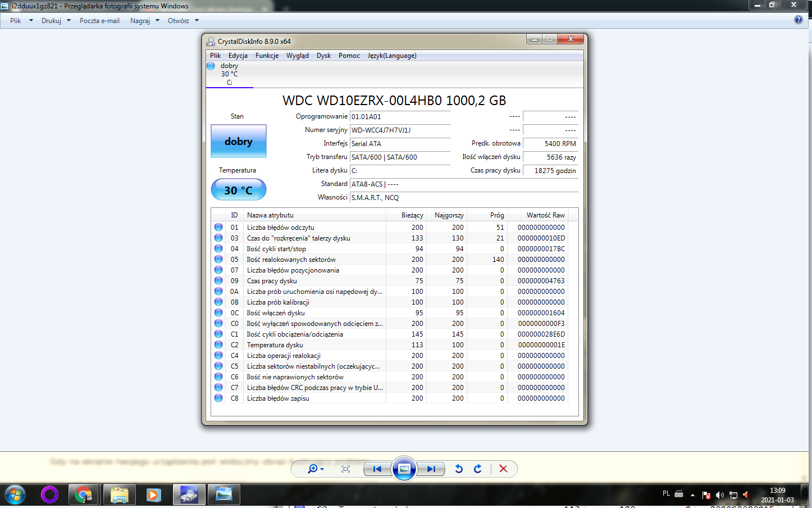Click the magnifier zoom control in Photo Viewer
This screenshot has width=812, height=508.
click(x=316, y=469)
